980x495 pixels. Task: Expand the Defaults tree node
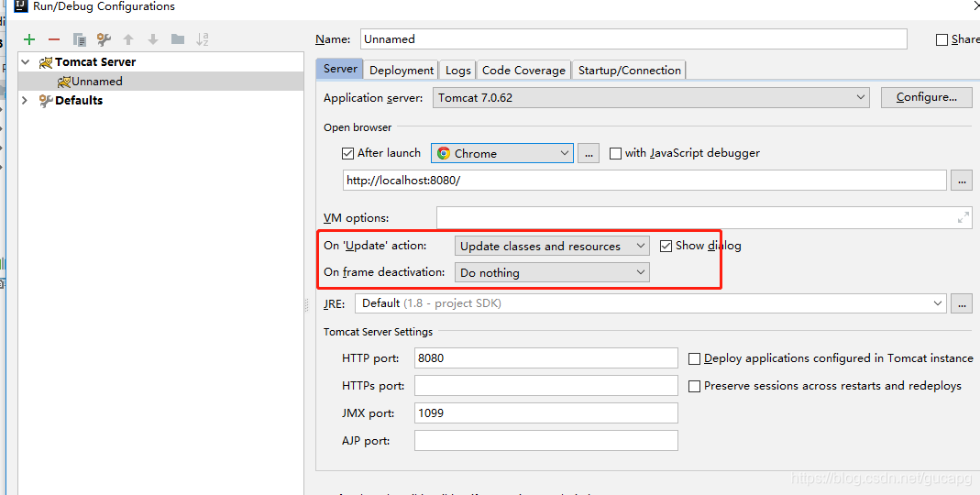tap(26, 100)
